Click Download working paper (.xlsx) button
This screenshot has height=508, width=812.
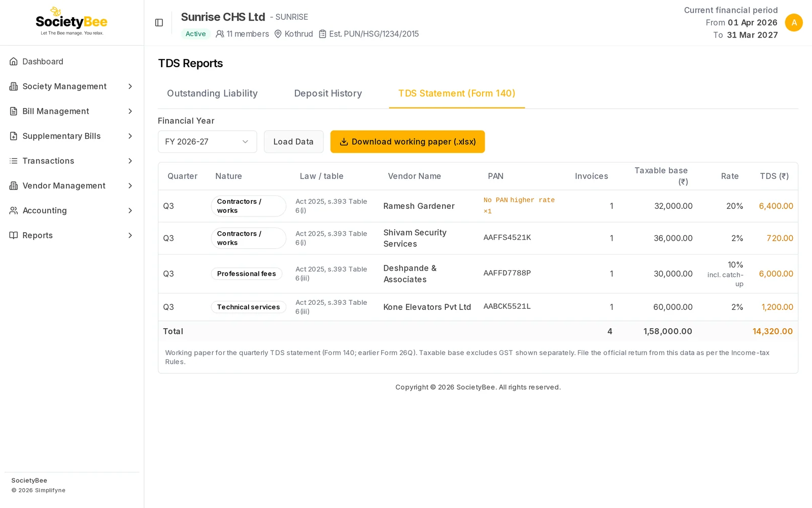408,142
